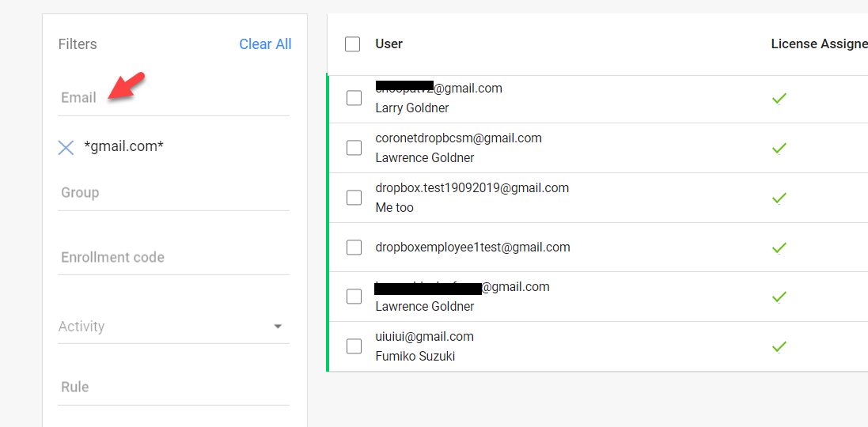
Task: Select the Me too user checkbox
Action: [354, 198]
